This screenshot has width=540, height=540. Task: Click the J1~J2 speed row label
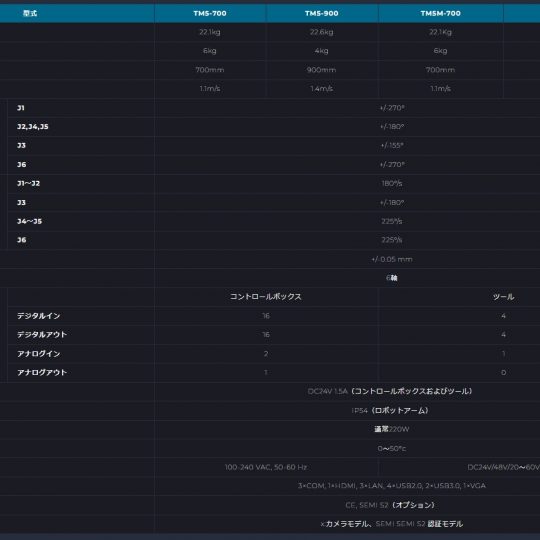29,183
